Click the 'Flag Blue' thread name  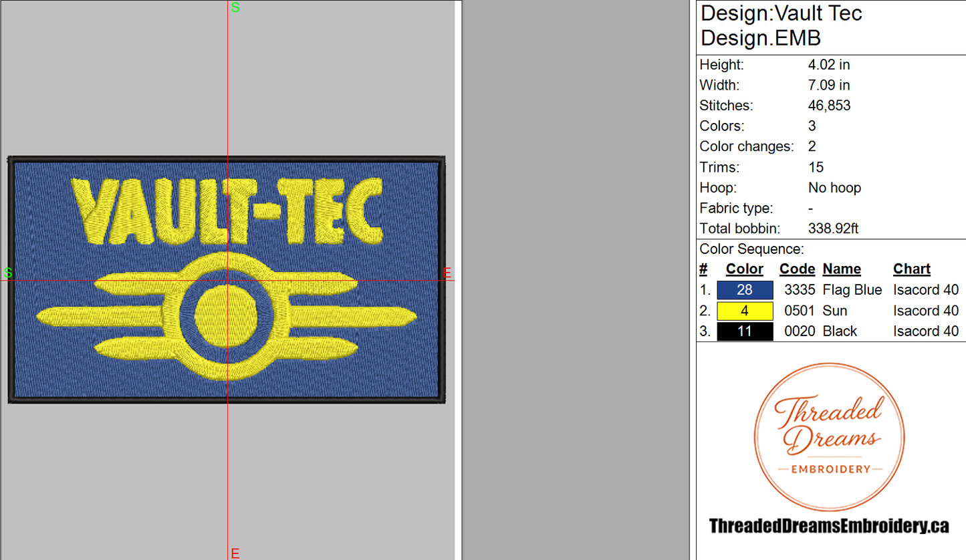(x=852, y=290)
